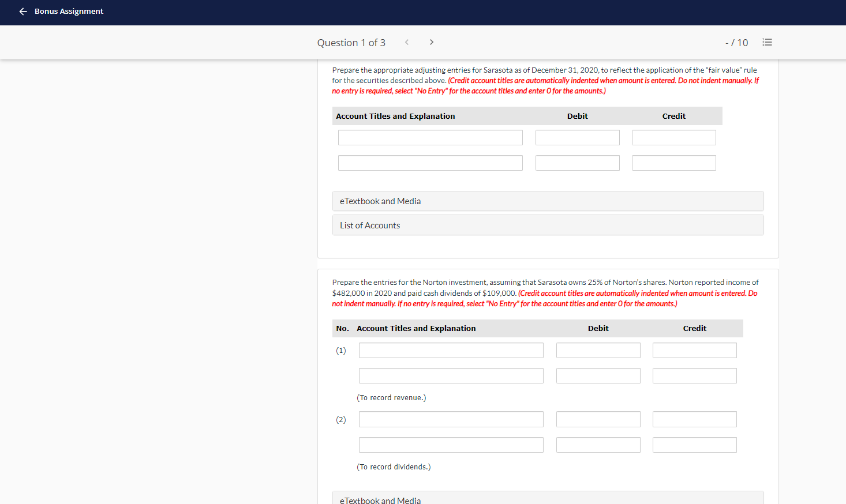This screenshot has width=846, height=504.
Task: Click the first account title field
Action: 430,137
